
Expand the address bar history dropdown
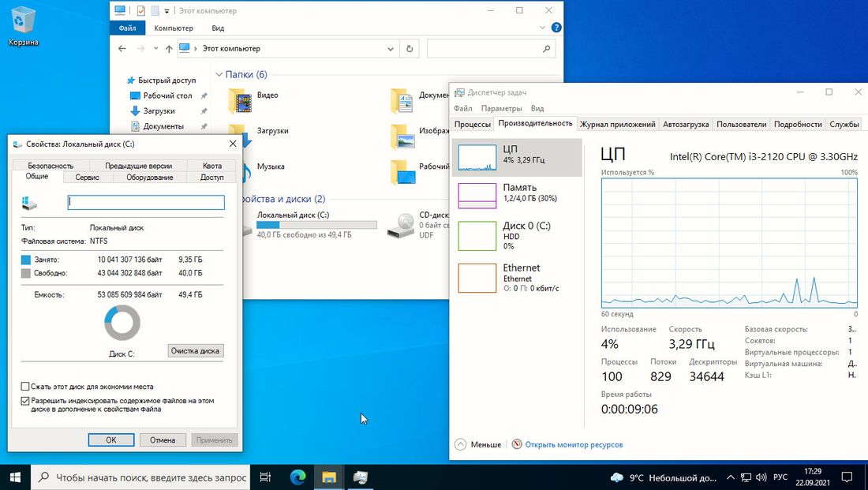[x=391, y=49]
